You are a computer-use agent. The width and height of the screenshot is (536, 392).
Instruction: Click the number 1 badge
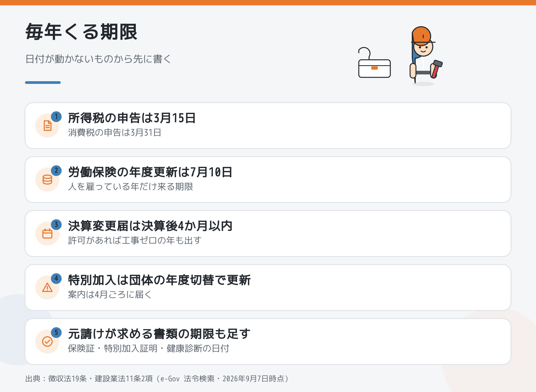coord(56,117)
